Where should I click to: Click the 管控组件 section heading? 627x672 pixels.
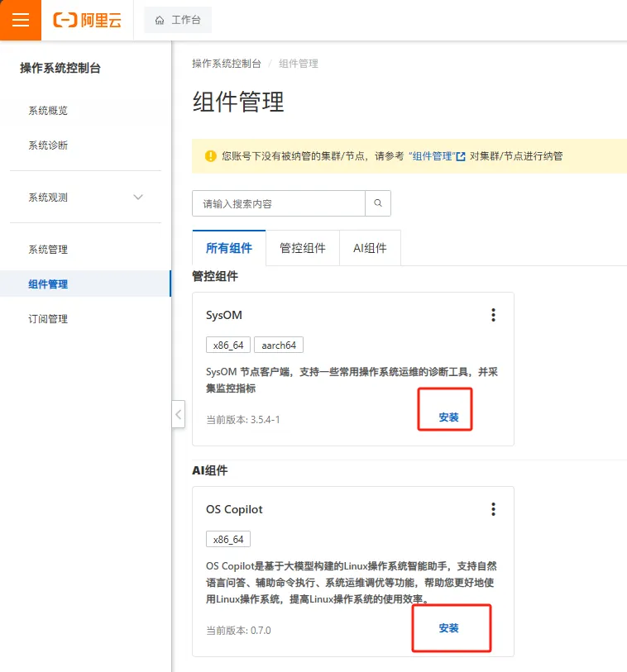215,276
